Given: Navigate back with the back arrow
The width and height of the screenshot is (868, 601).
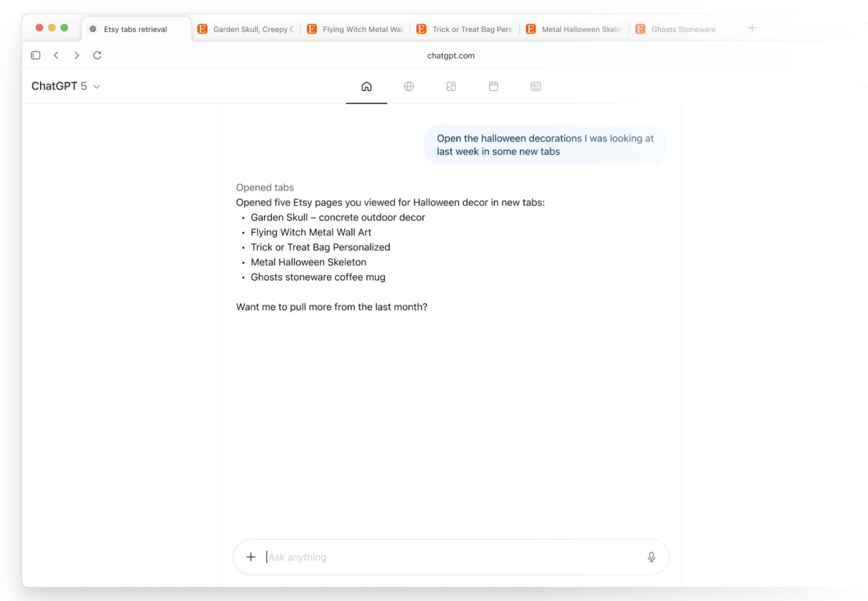Looking at the screenshot, I should 56,55.
